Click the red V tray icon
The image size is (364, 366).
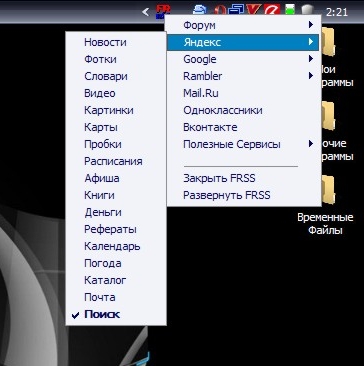pyautogui.click(x=254, y=11)
